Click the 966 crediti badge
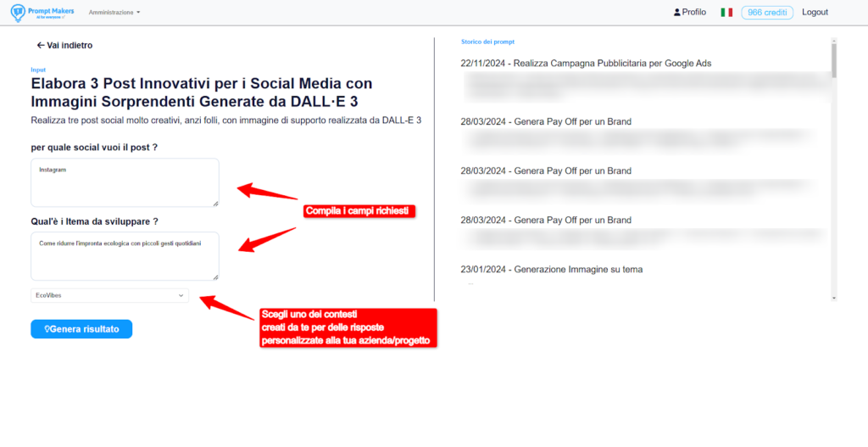868x447 pixels. 766,12
